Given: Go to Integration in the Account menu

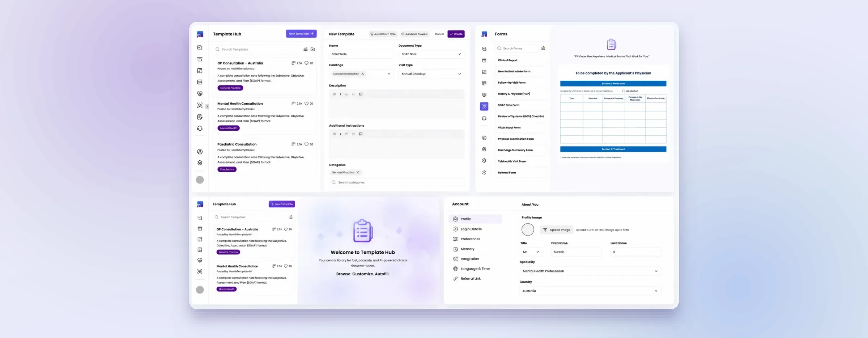Looking at the screenshot, I should 469,259.
